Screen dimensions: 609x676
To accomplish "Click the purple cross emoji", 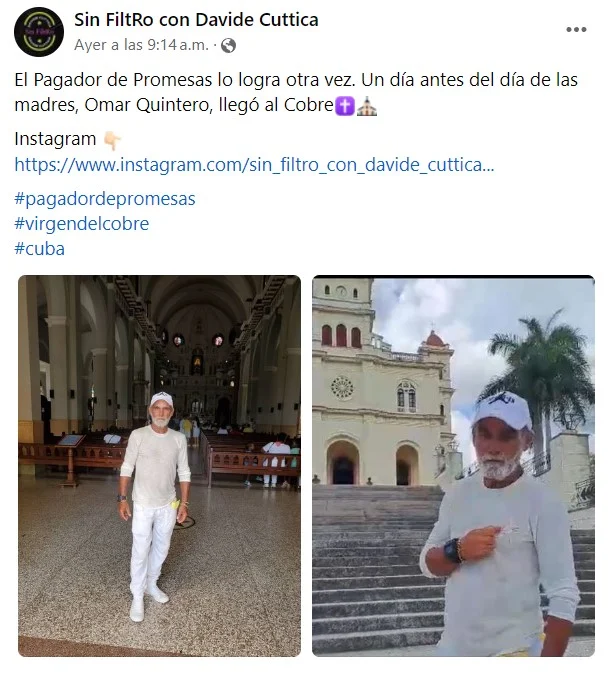I will [x=345, y=106].
